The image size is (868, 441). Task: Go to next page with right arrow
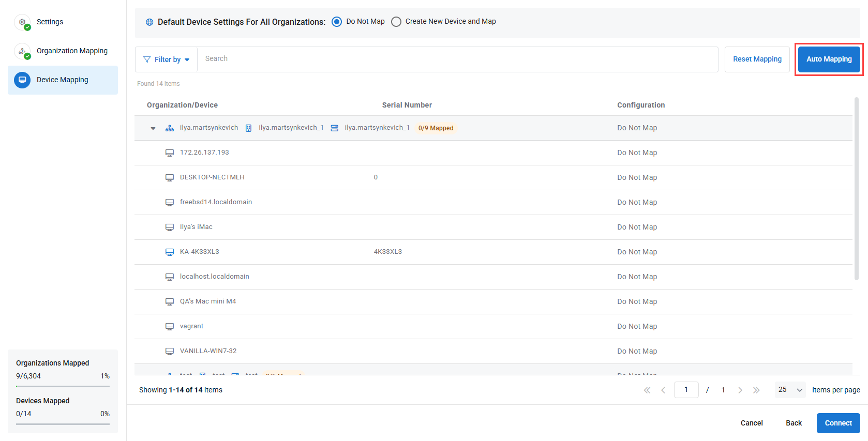(x=740, y=390)
